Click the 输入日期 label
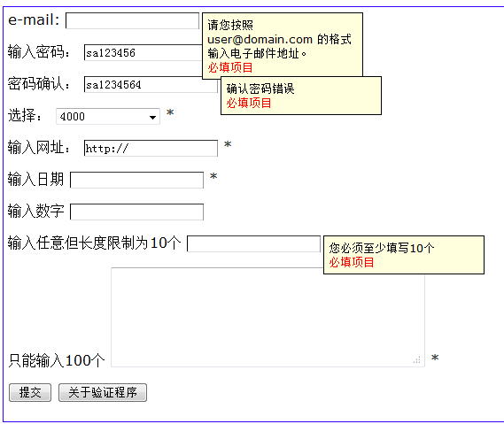 coord(35,179)
